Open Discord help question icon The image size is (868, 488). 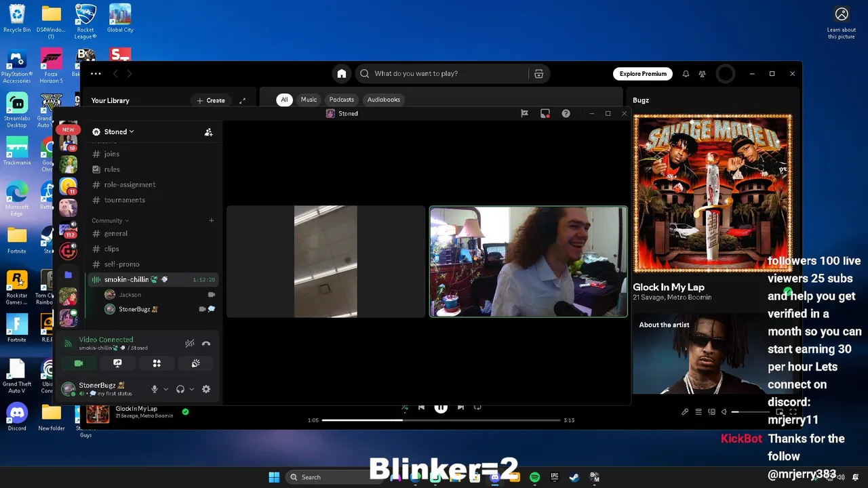[x=566, y=113]
